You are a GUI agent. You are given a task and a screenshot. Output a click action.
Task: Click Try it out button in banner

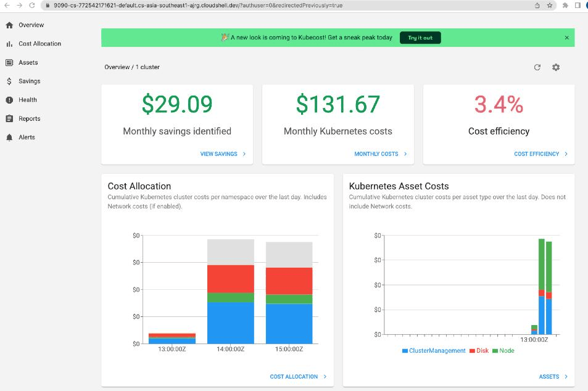pos(420,38)
